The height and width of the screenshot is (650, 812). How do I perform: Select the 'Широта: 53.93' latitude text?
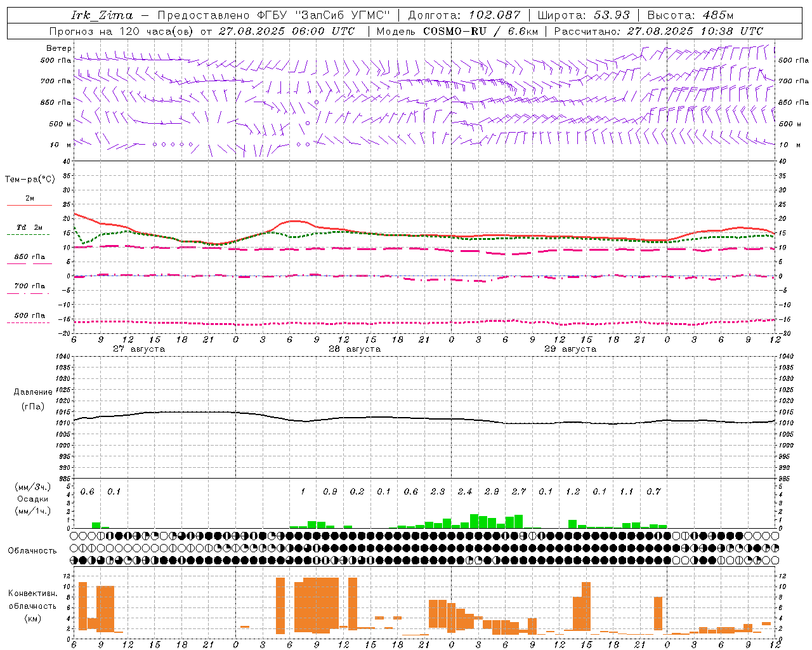584,15
